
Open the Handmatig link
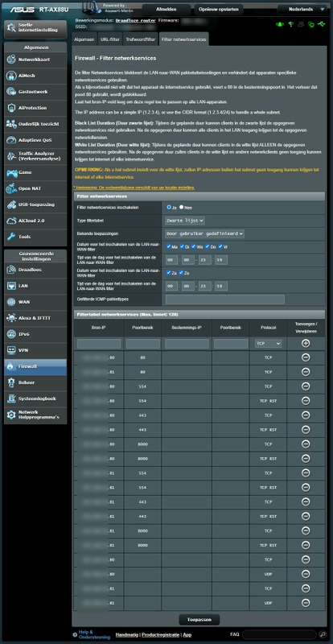(x=127, y=634)
